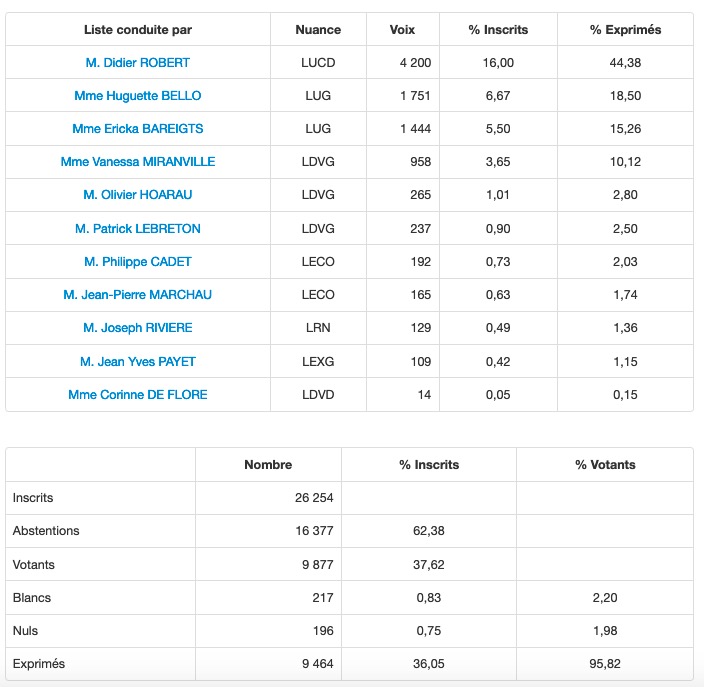
Task: Click M. Olivier HOARAU link
Action: pyautogui.click(x=138, y=195)
